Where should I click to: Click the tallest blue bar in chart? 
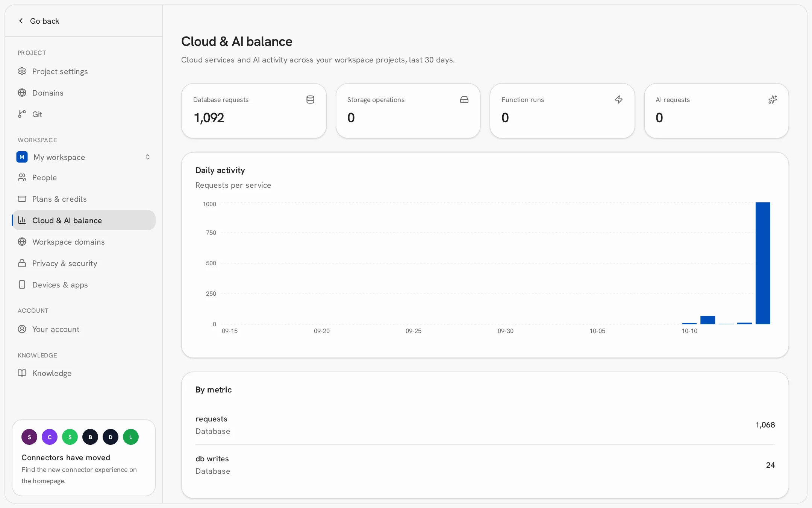click(x=763, y=263)
